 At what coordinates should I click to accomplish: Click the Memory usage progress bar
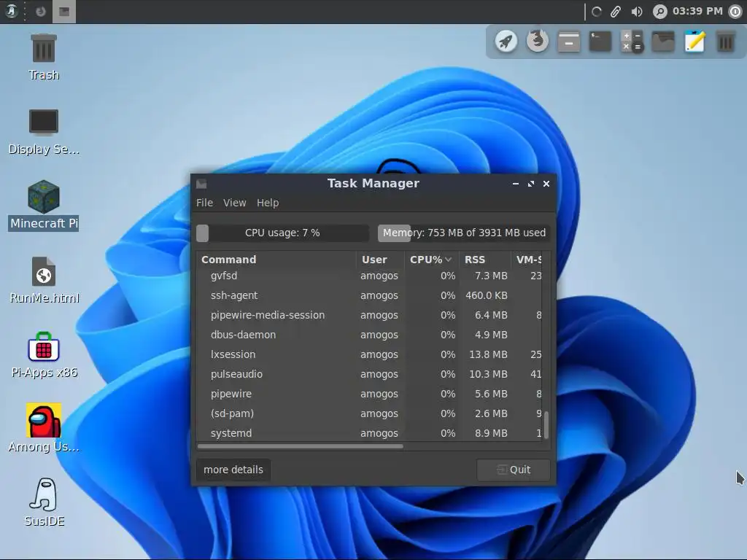pos(464,233)
